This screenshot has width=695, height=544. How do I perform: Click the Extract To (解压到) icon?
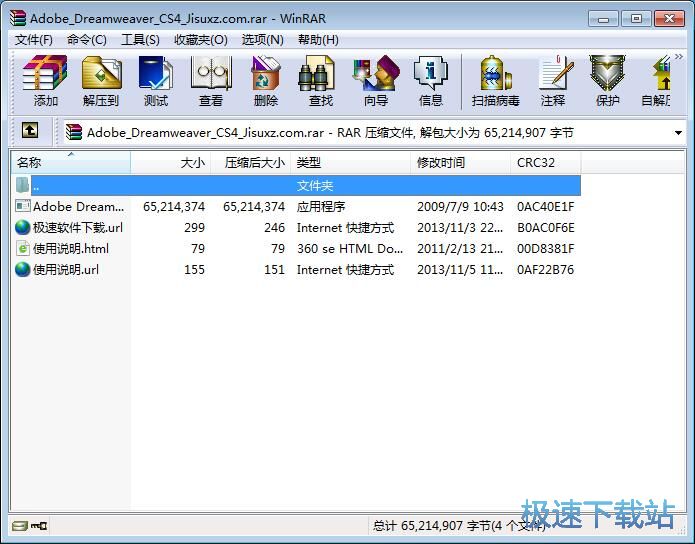coord(101,81)
